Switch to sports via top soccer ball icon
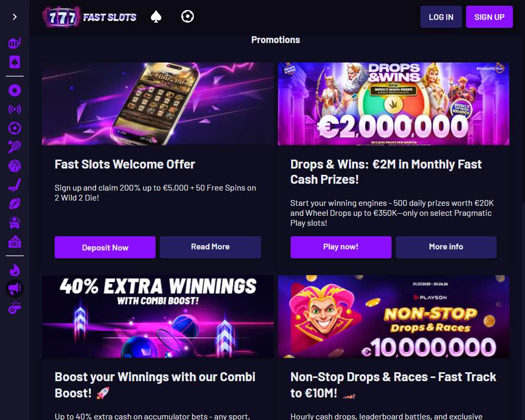 188,16
